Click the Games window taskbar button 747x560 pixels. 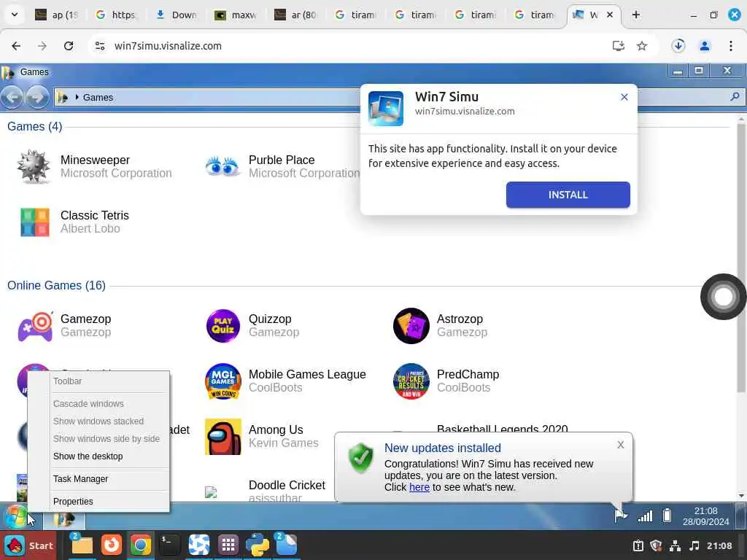pyautogui.click(x=64, y=518)
